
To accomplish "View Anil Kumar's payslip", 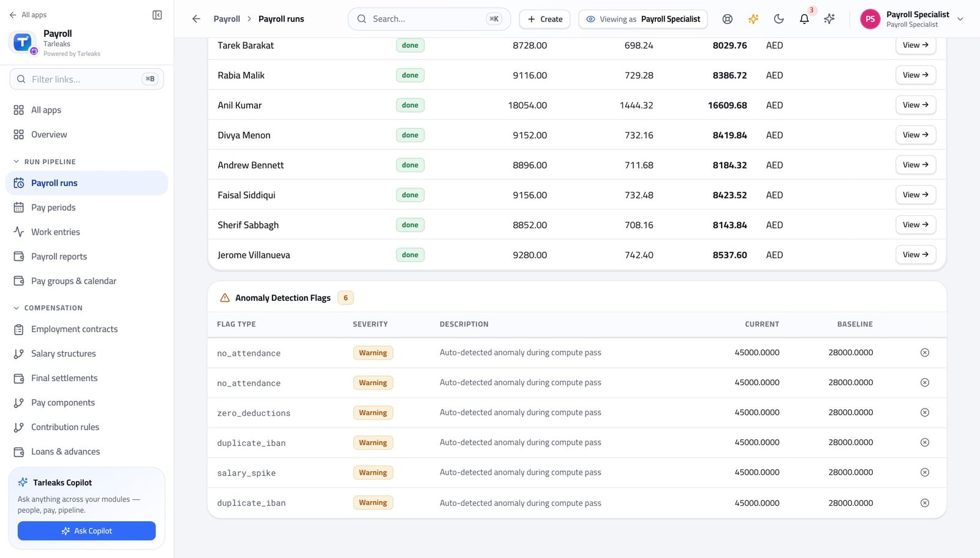I will tap(916, 105).
